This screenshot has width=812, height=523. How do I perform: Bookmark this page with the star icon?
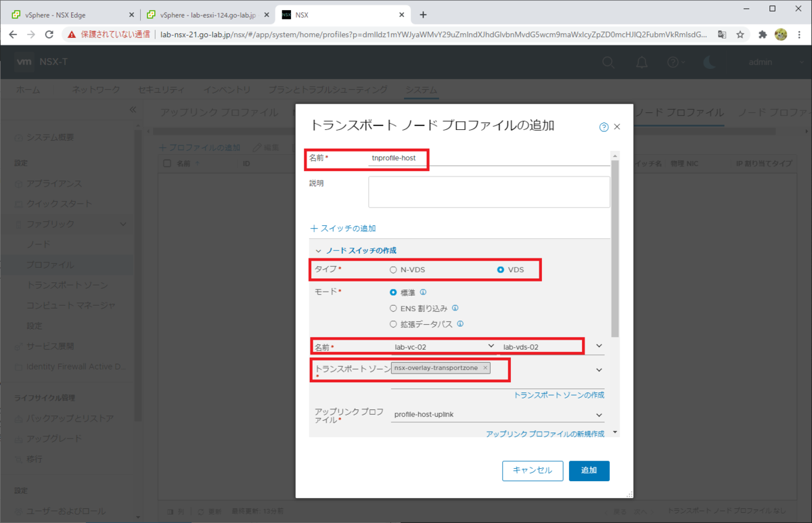[741, 34]
